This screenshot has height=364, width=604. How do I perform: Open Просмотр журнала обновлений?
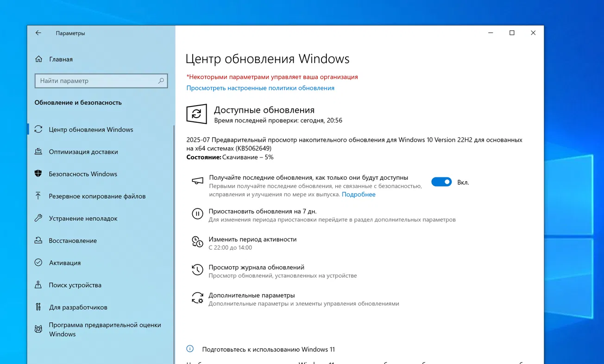(x=256, y=267)
